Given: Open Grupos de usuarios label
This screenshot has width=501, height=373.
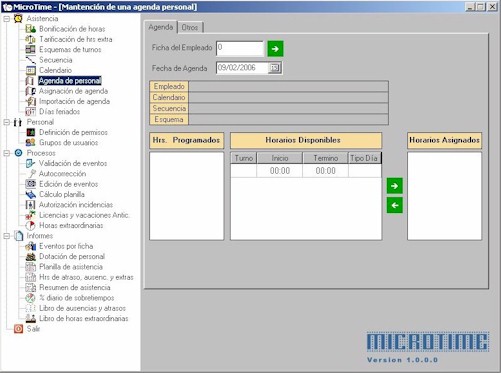Looking at the screenshot, I should [68, 143].
